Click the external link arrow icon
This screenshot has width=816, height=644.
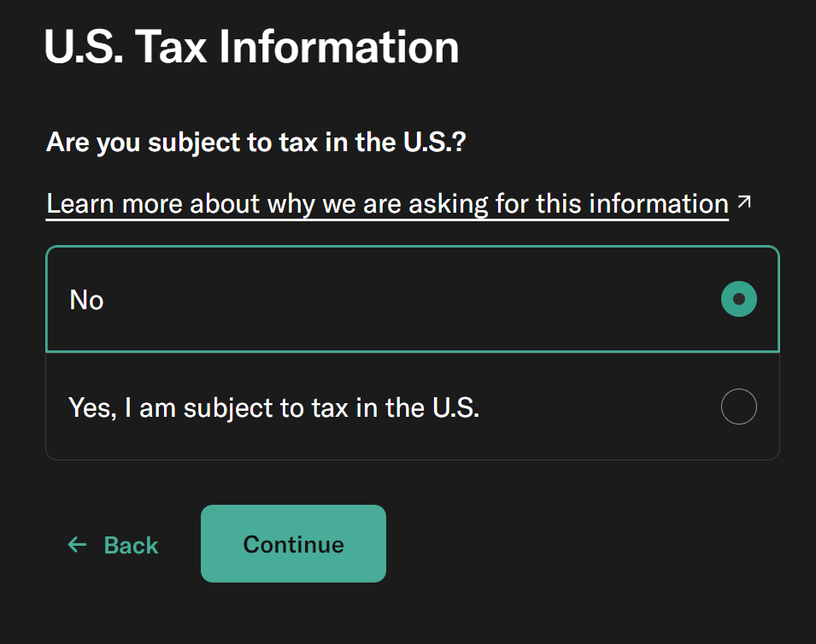click(744, 203)
